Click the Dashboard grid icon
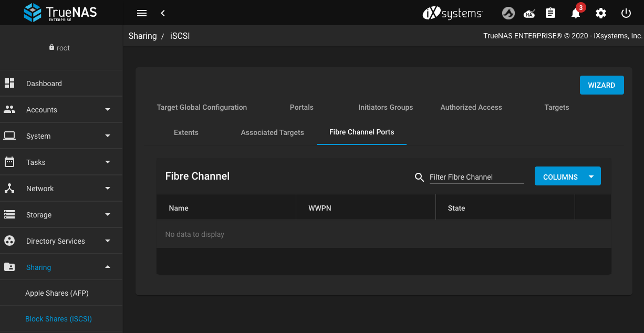Viewport: 644px width, 333px height. point(9,83)
